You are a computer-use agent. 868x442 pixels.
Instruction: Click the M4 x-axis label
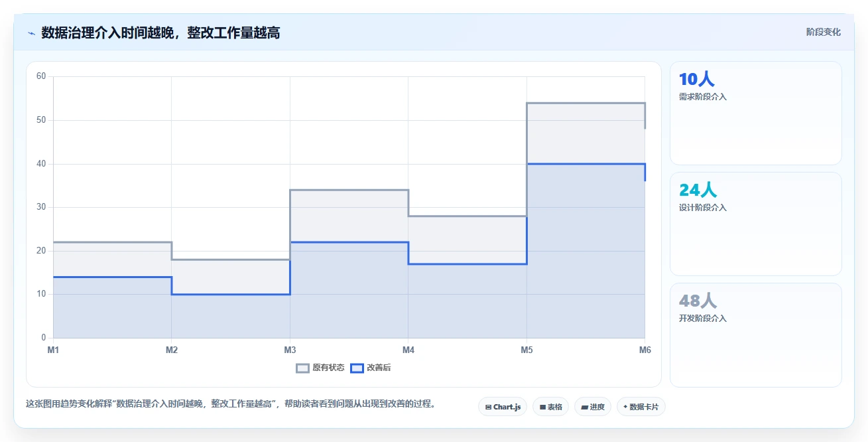pos(408,350)
